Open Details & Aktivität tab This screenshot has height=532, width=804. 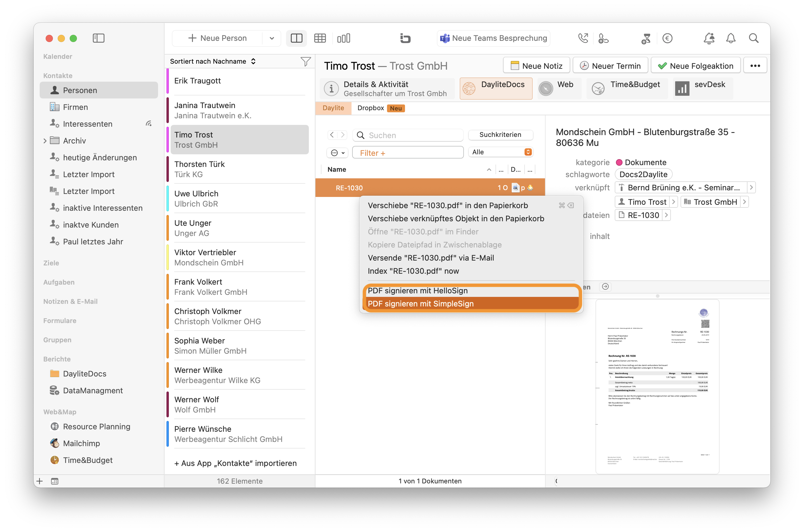[x=387, y=89]
